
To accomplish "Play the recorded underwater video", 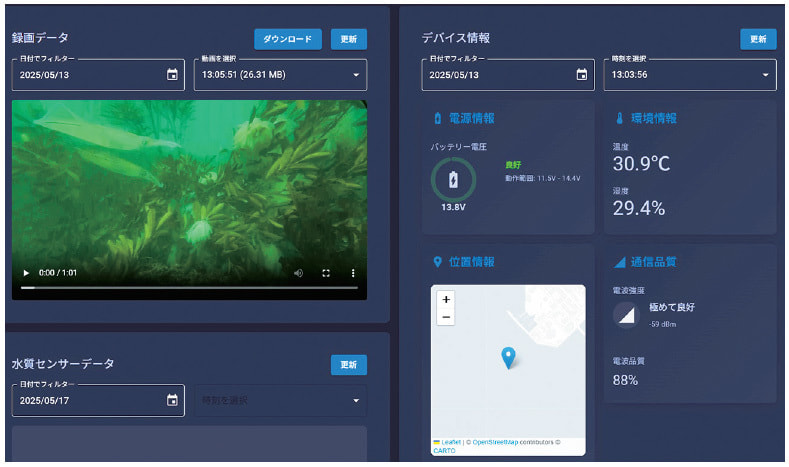I will pyautogui.click(x=25, y=272).
